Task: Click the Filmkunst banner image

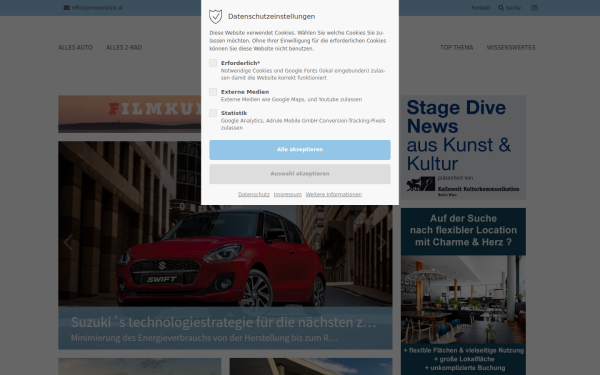Action: click(129, 114)
